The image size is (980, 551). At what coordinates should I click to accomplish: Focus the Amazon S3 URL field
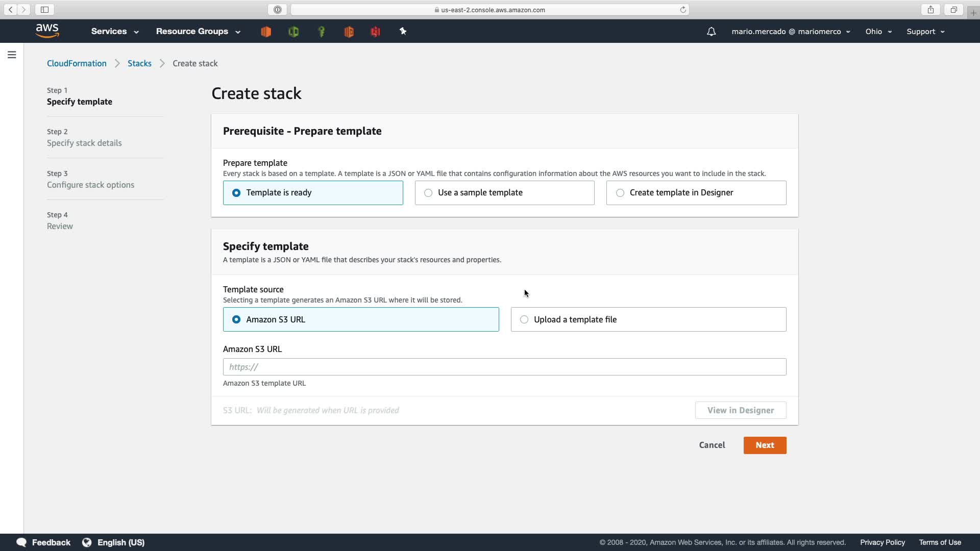(x=504, y=367)
